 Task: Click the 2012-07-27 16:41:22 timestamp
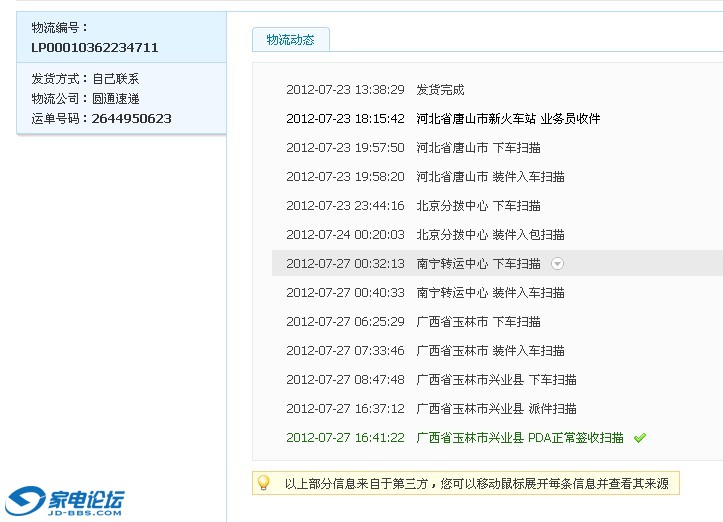click(x=345, y=438)
